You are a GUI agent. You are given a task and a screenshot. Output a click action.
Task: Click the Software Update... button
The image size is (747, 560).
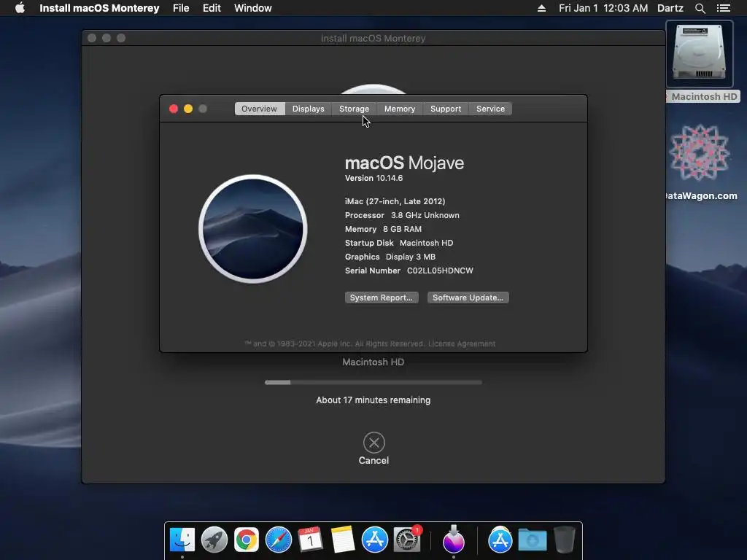[x=468, y=297]
